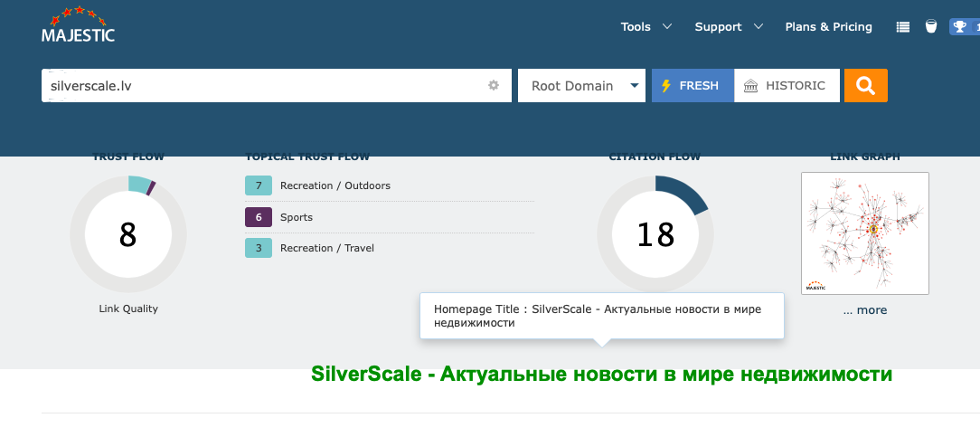
Task: Click the teal 7 topical score badge
Action: (x=259, y=185)
